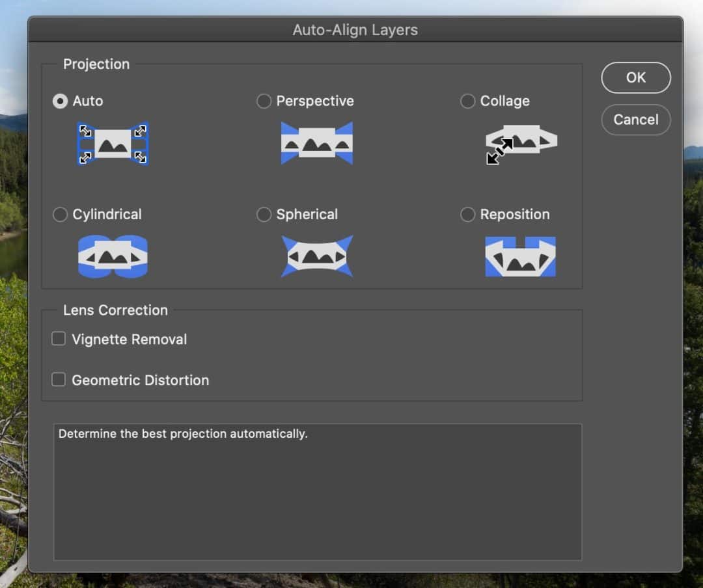
Task: Click the Auto-Align Layers title bar
Action: [x=355, y=29]
